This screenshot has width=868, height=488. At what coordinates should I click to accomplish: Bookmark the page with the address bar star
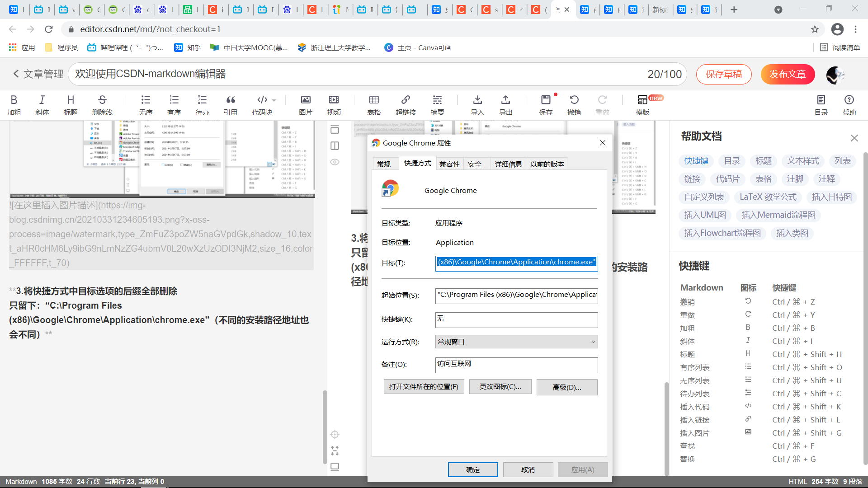pos(815,29)
